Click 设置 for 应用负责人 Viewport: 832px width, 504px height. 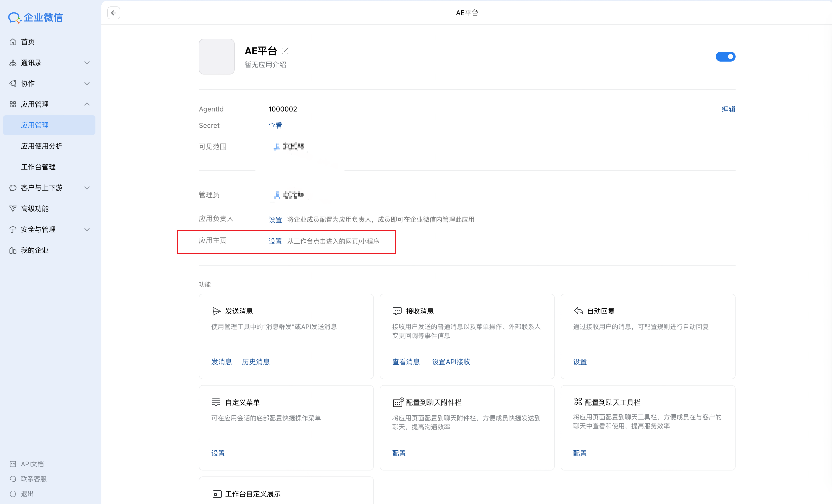[275, 220]
